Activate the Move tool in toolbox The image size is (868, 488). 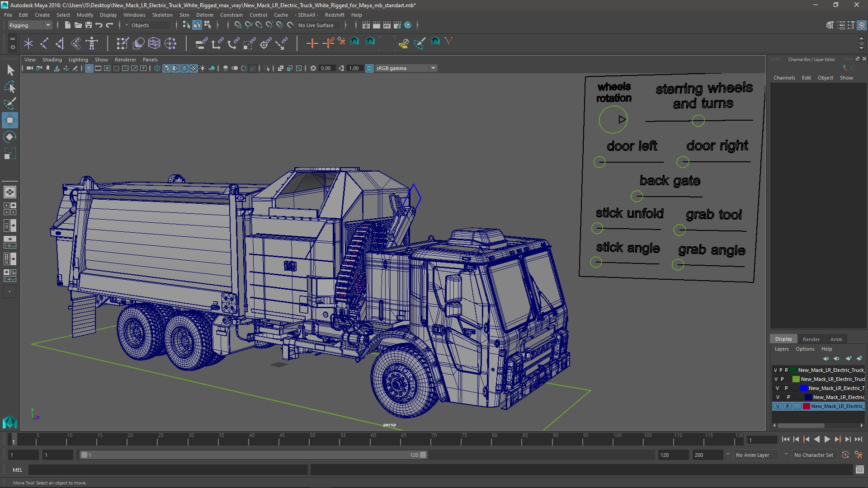(10, 120)
